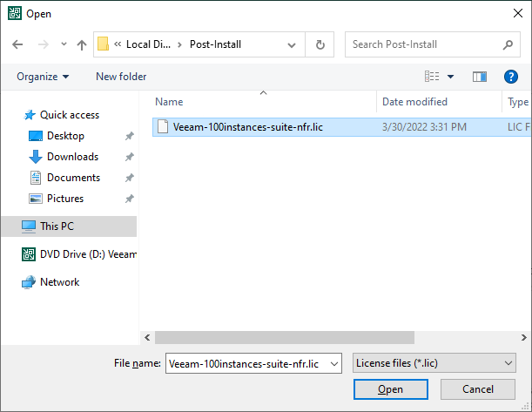The image size is (532, 412).
Task: Click the This PC monitor icon
Action: click(x=29, y=226)
